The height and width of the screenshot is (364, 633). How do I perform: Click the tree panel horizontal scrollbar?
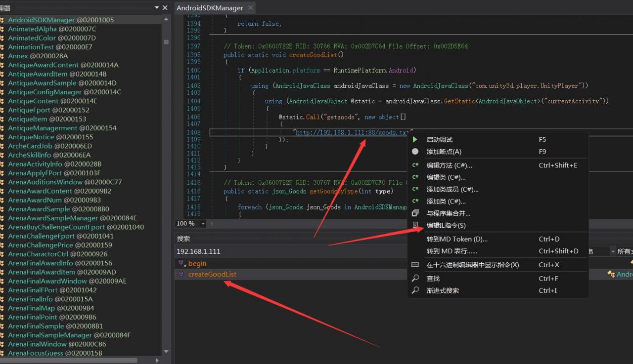[68, 360]
